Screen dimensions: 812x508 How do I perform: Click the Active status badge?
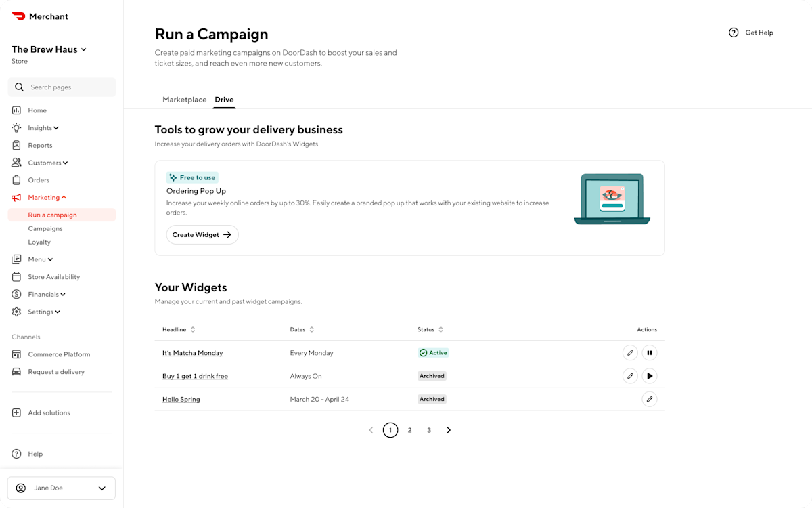[x=433, y=353]
